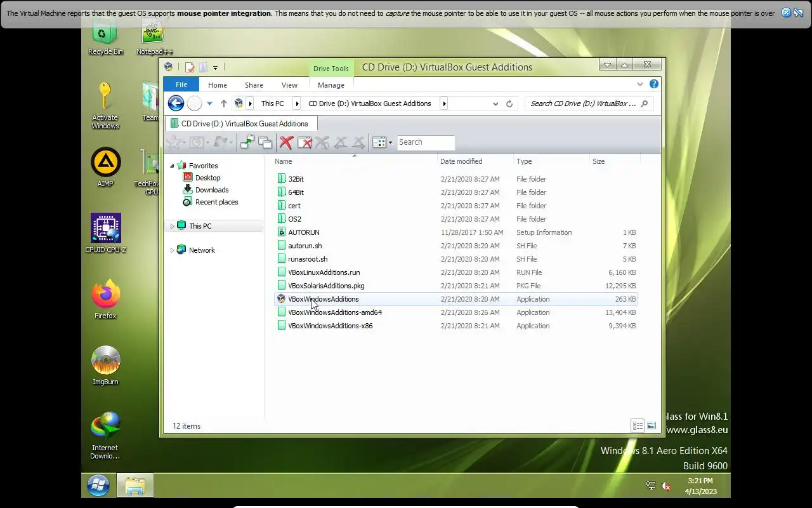
Task: Open ImgBurn desktop icon
Action: pyautogui.click(x=105, y=366)
